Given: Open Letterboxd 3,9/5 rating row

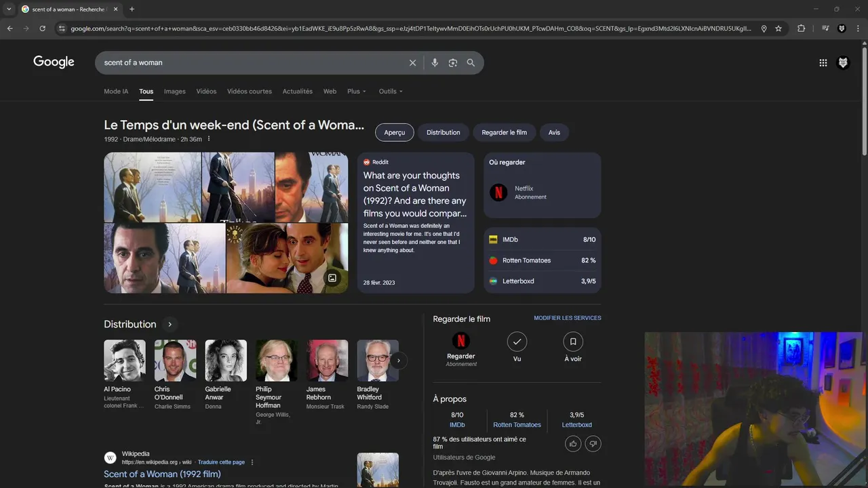Looking at the screenshot, I should click(542, 281).
